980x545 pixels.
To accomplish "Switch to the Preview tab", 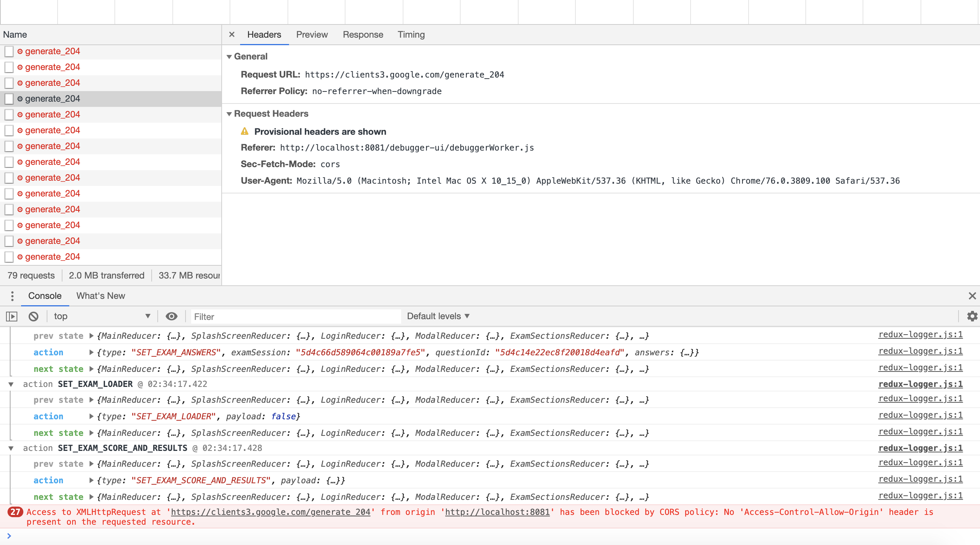I will (312, 35).
